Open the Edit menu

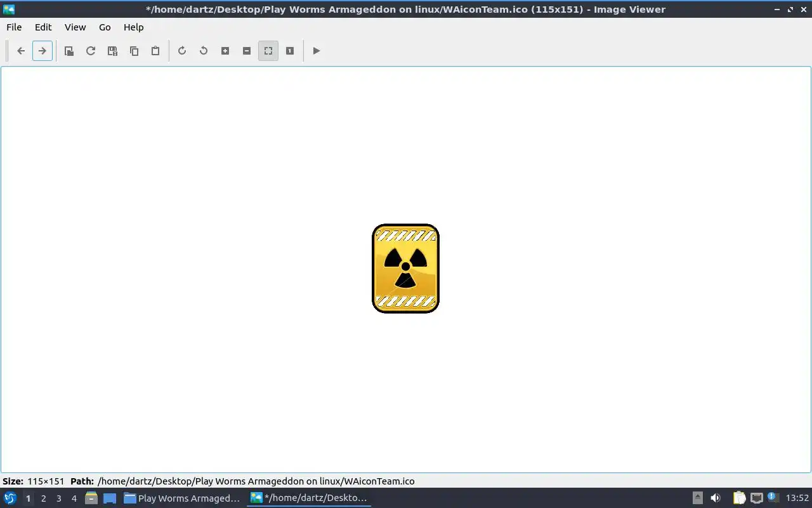(x=43, y=27)
